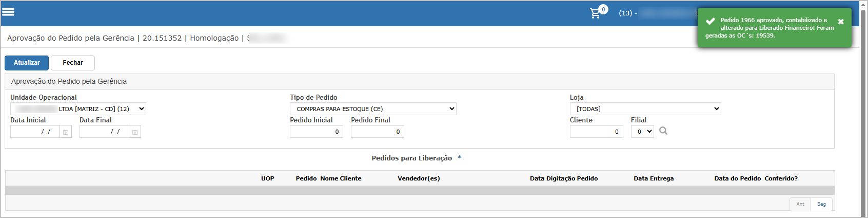This screenshot has height=218, width=868.
Task: Focus the Data Inicial date field
Action: pyautogui.click(x=35, y=132)
